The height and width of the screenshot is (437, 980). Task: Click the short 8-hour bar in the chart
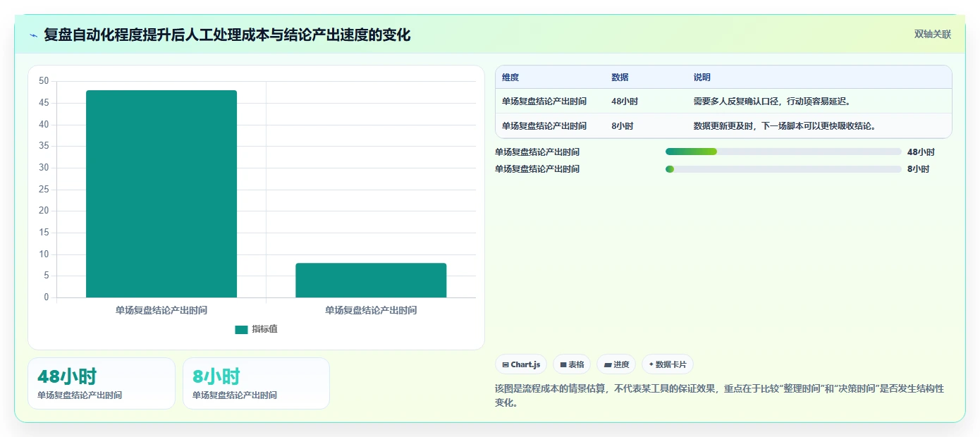[x=371, y=281]
